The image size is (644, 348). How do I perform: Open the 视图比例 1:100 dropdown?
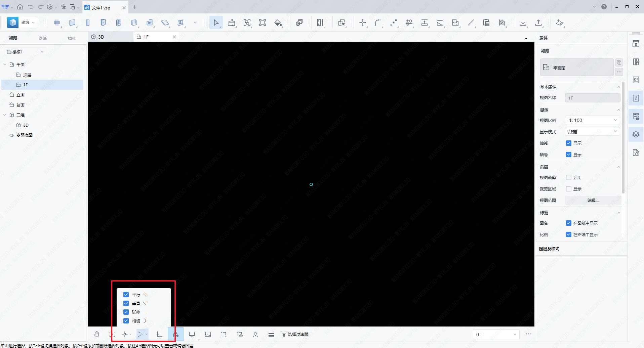click(x=592, y=120)
